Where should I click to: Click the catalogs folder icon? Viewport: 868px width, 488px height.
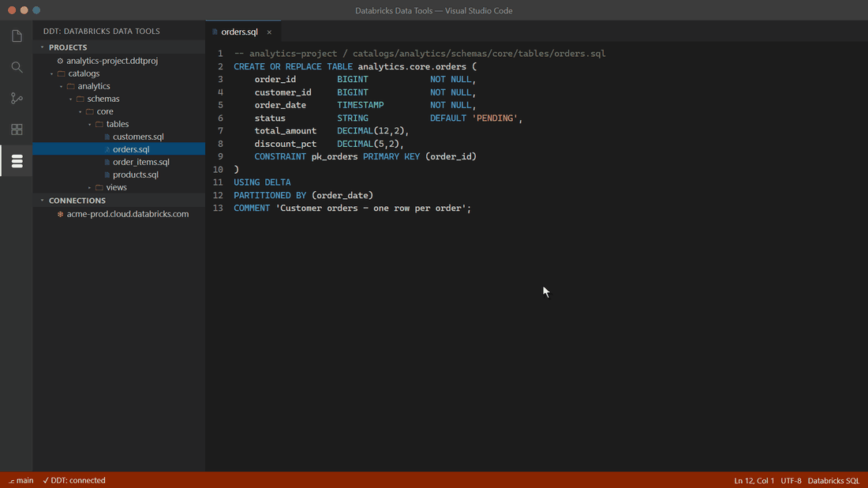[62, 73]
